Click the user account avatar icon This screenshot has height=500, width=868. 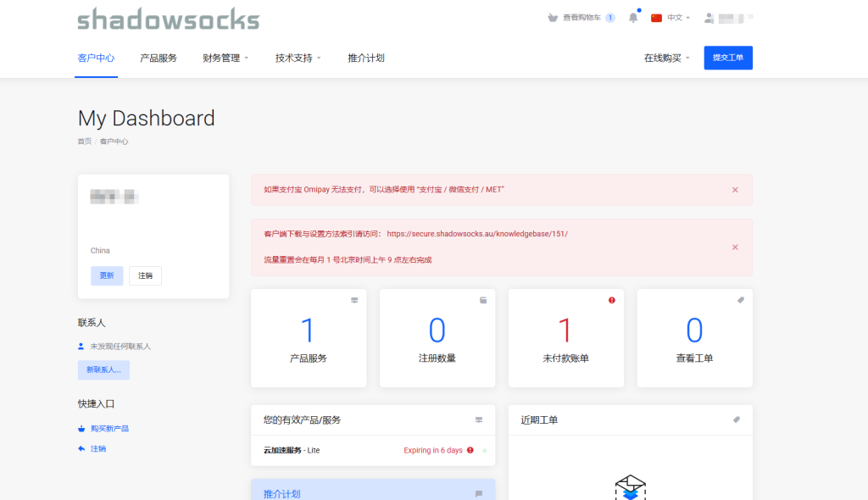(709, 18)
